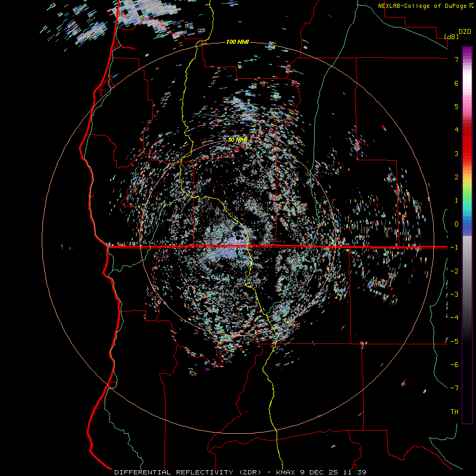Click the 2 value on the scale
Image resolution: width=476 pixels, height=476 pixels.
tap(456, 177)
